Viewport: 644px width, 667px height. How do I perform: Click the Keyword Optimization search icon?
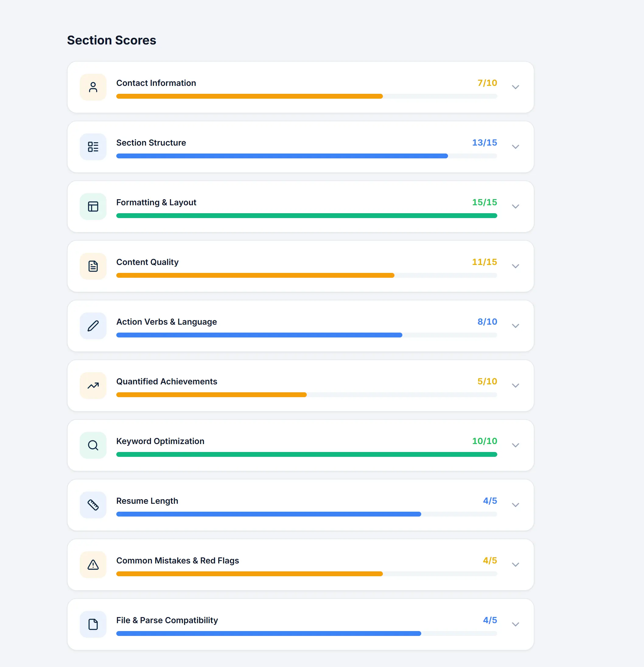[x=93, y=445]
